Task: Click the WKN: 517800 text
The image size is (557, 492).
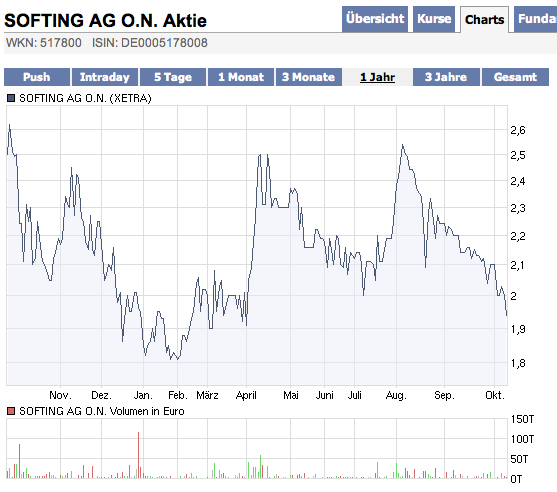Action: coord(44,43)
